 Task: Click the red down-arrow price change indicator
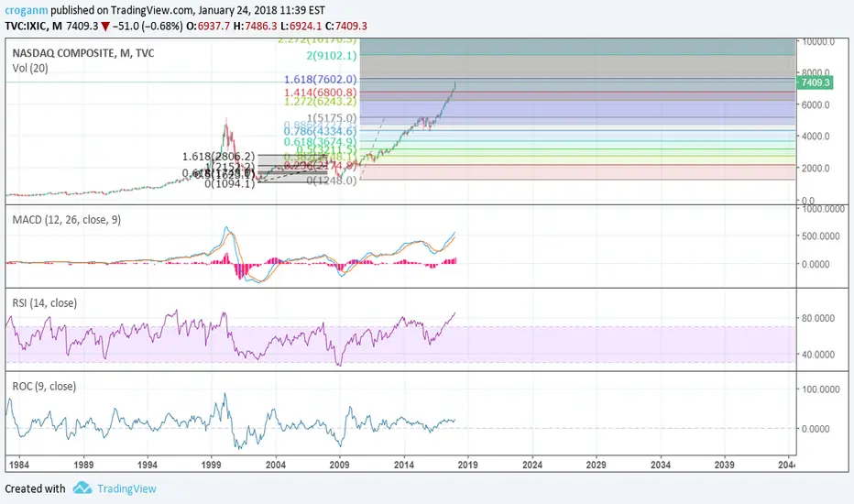coord(105,27)
